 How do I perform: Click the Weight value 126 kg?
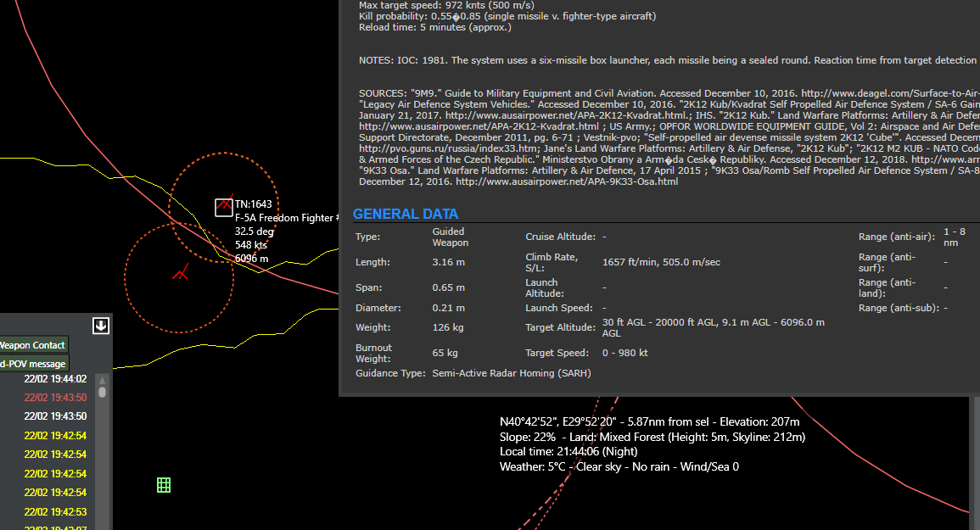pyautogui.click(x=446, y=326)
